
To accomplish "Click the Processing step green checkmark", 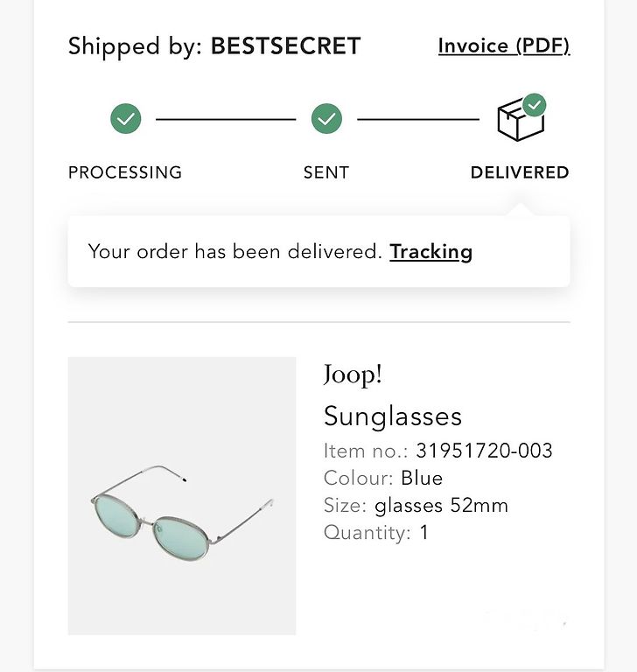I will tap(126, 119).
